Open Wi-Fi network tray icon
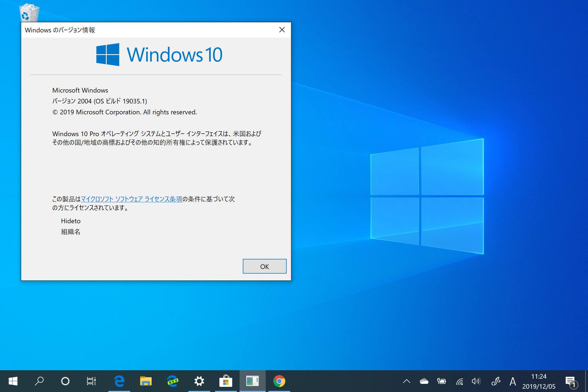 460,381
